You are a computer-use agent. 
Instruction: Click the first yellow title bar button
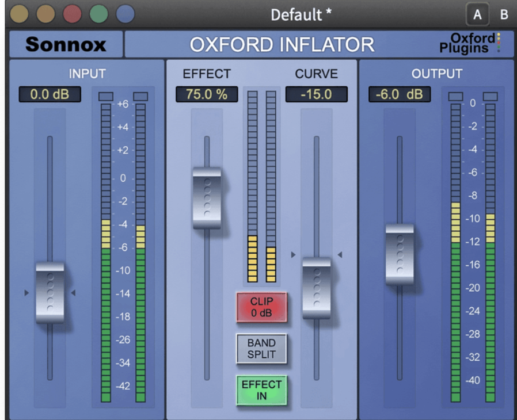pos(19,14)
